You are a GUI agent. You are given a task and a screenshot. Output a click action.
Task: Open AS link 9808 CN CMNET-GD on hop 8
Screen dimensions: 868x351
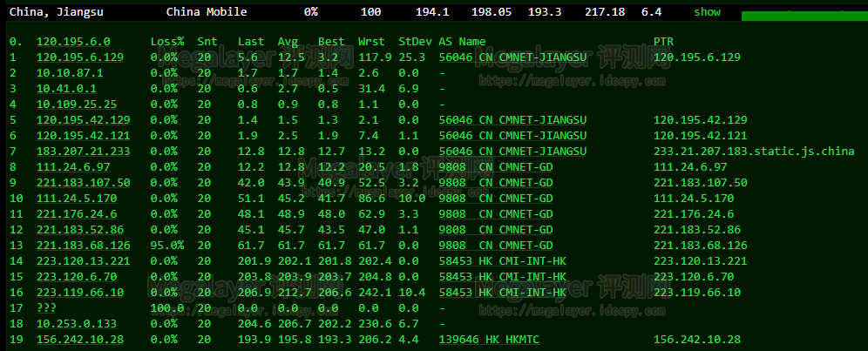point(496,166)
